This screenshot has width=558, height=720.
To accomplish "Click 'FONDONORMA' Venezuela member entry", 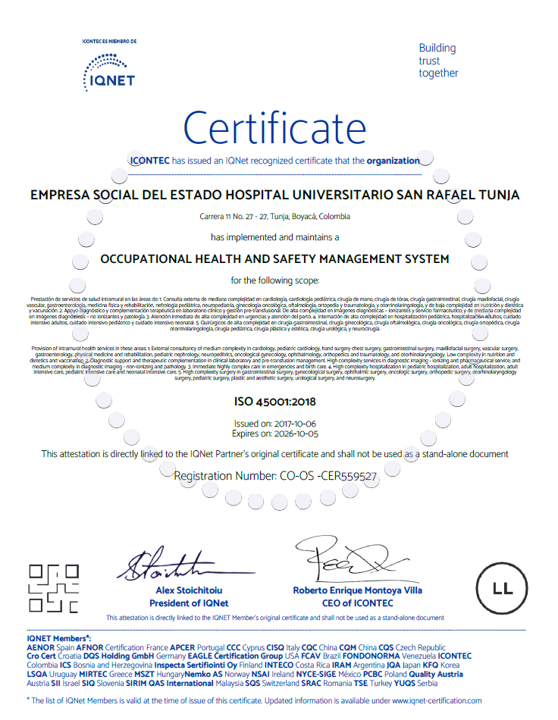I will (x=389, y=656).
